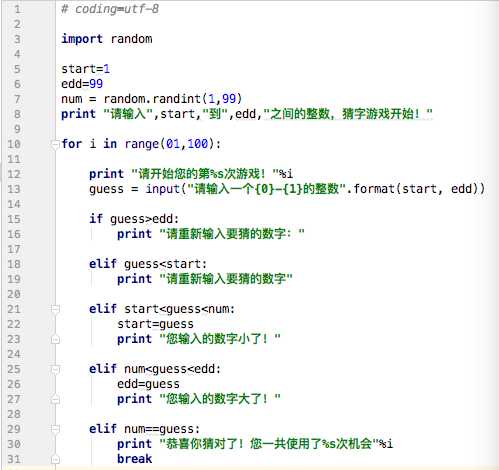Click the fold end marker at line 27
499x470 pixels.
[x=55, y=399]
